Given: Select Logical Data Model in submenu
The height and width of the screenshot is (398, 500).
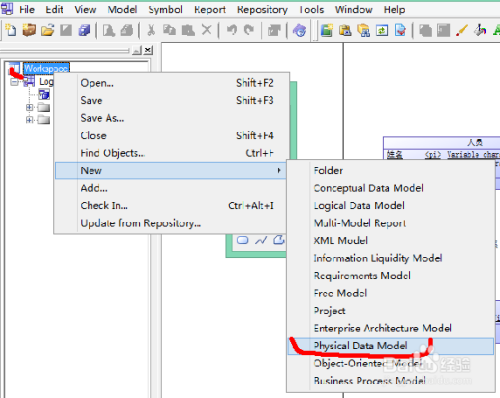Looking at the screenshot, I should pos(391,206).
